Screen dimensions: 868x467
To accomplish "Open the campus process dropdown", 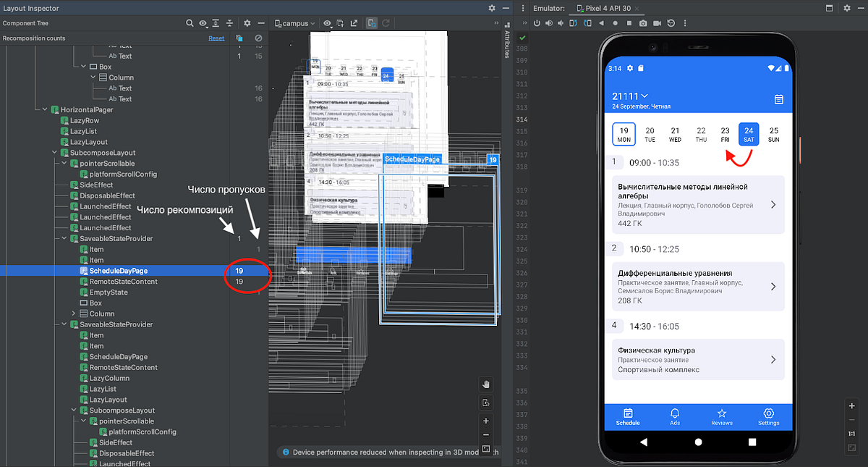I will (x=295, y=22).
